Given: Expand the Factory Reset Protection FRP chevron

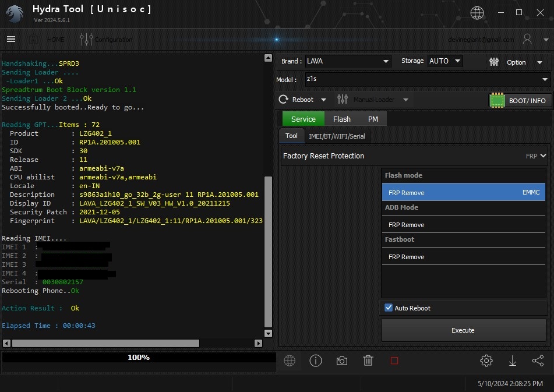Looking at the screenshot, I should point(543,156).
